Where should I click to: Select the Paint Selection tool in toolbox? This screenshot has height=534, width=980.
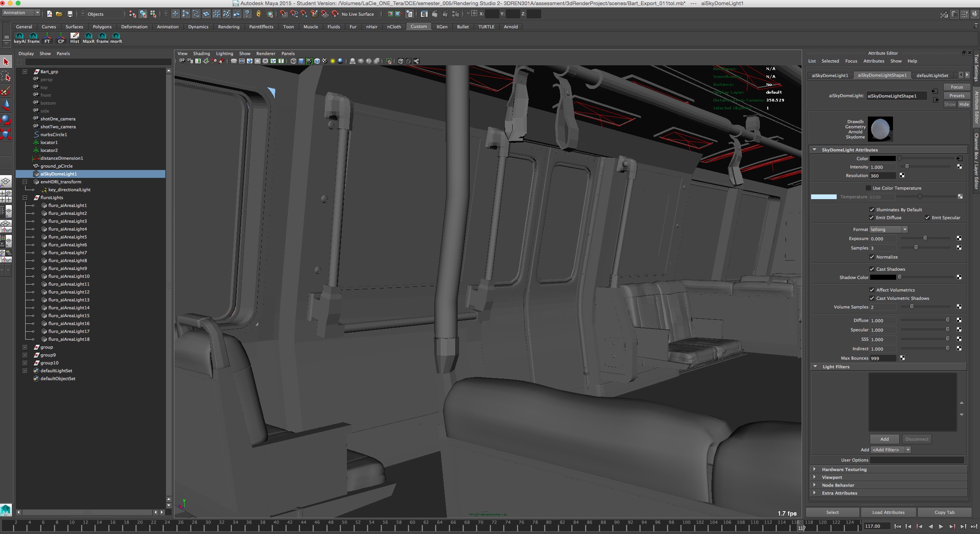6,91
